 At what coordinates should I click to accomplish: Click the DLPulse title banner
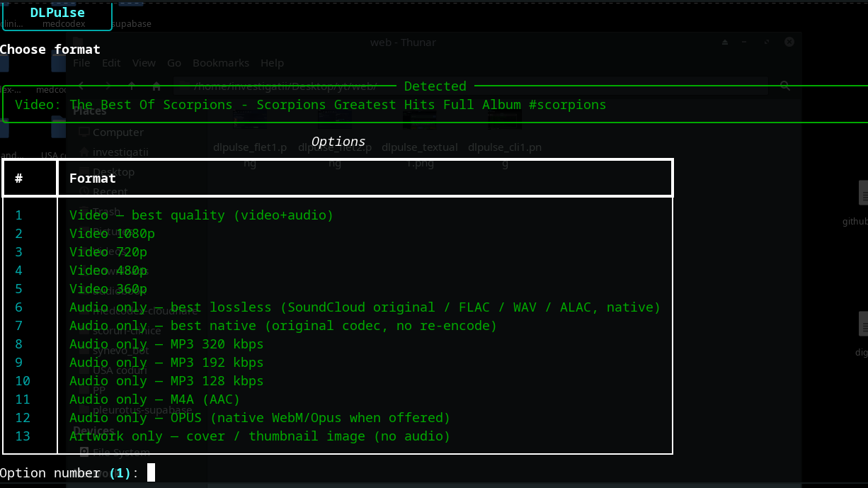point(57,13)
